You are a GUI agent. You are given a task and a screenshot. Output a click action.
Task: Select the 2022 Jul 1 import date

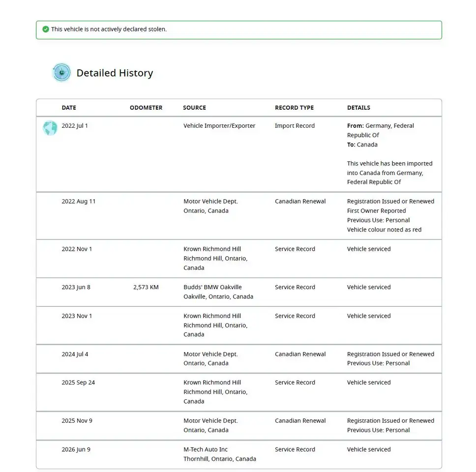75,126
